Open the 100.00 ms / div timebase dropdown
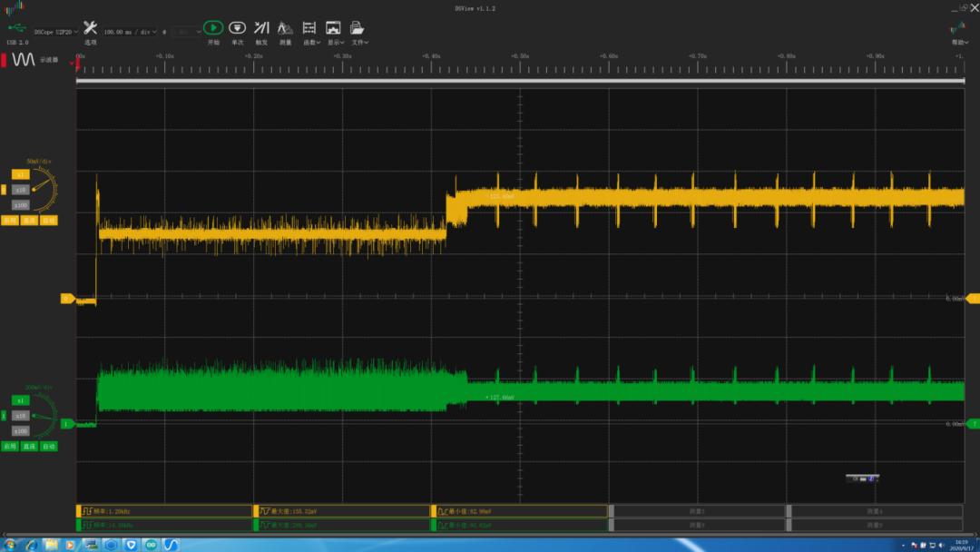 130,32
